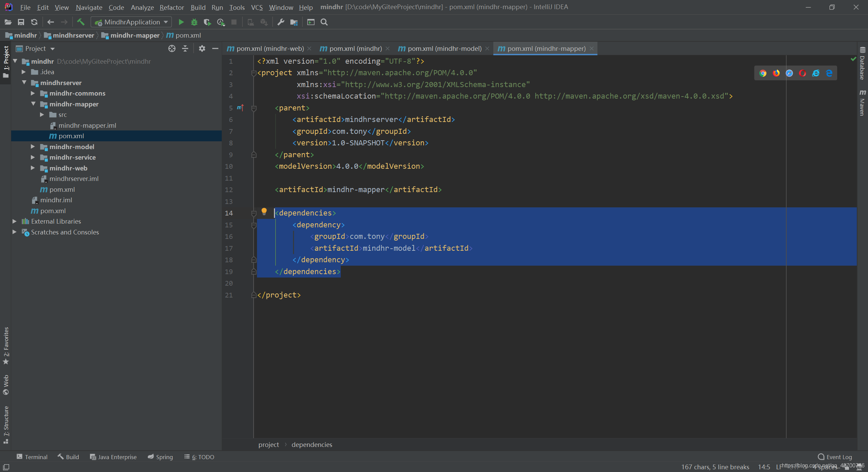This screenshot has width=868, height=472.
Task: Open the VCS menu in menu bar
Action: tap(256, 6)
